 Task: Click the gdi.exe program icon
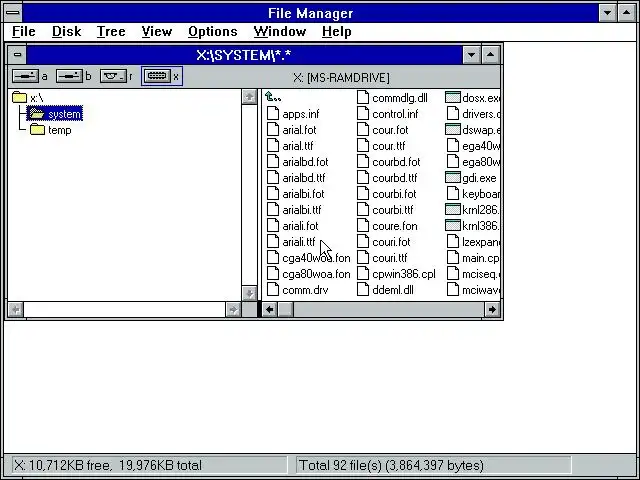tap(453, 178)
